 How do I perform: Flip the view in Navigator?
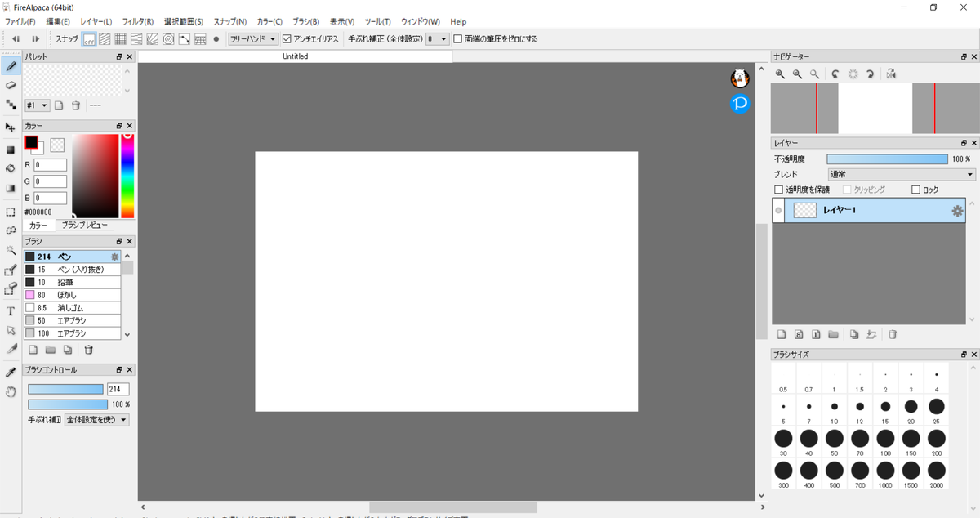coord(891,74)
